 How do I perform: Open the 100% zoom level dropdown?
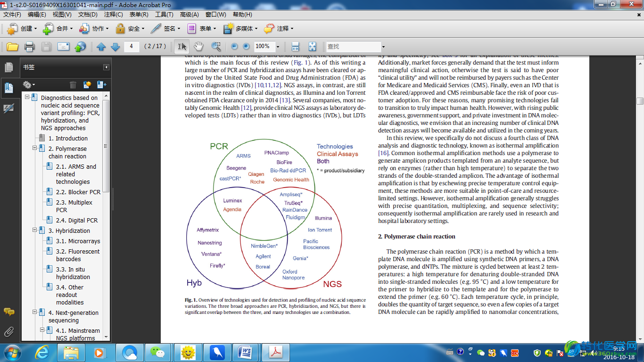[x=278, y=47]
